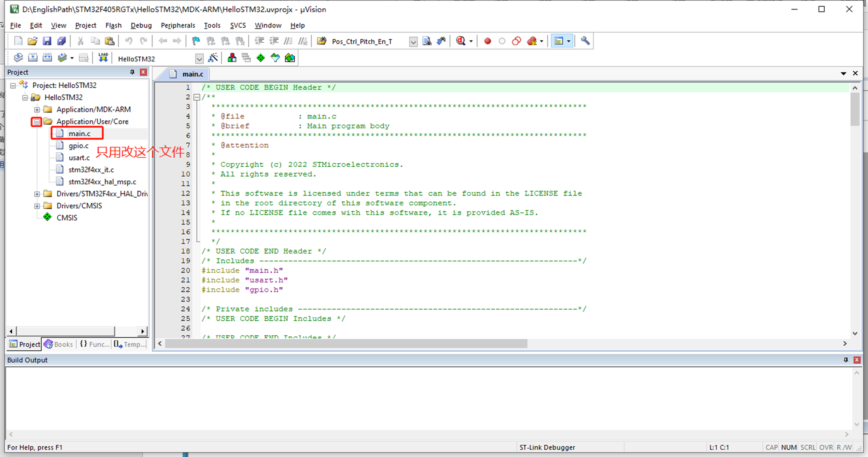This screenshot has height=457, width=868.
Task: Toggle the Build Output panel auto-hide pin
Action: (x=846, y=360)
